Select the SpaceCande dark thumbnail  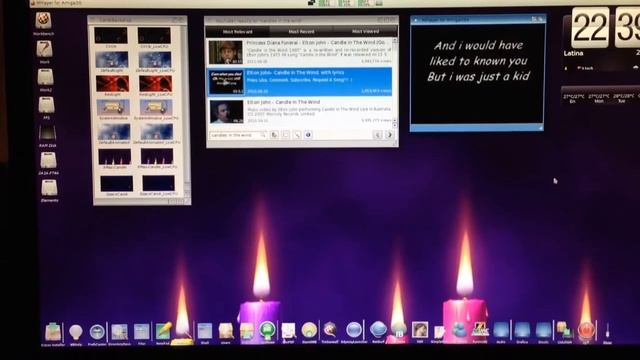[117, 184]
